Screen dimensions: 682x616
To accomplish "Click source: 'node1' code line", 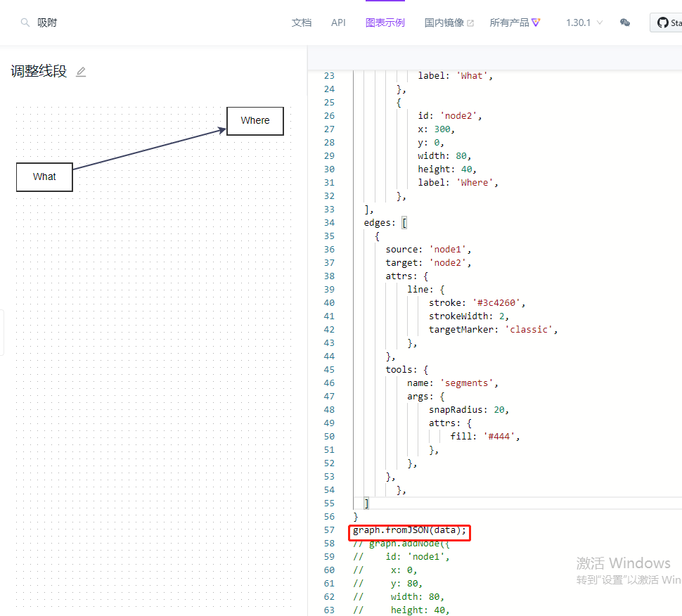I will pyautogui.click(x=428, y=249).
